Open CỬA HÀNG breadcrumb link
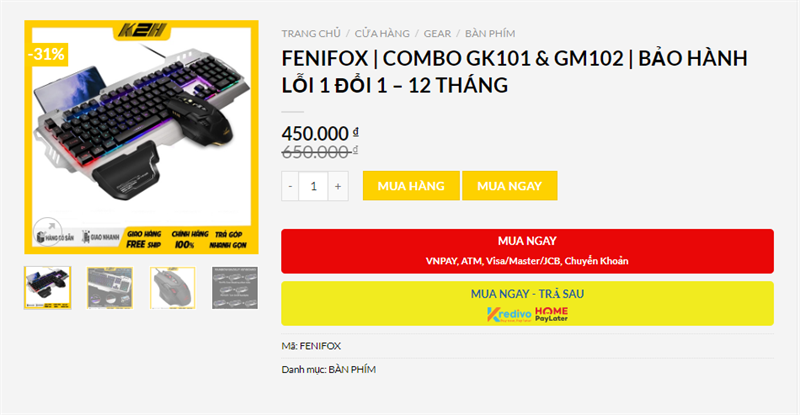 pyautogui.click(x=382, y=34)
